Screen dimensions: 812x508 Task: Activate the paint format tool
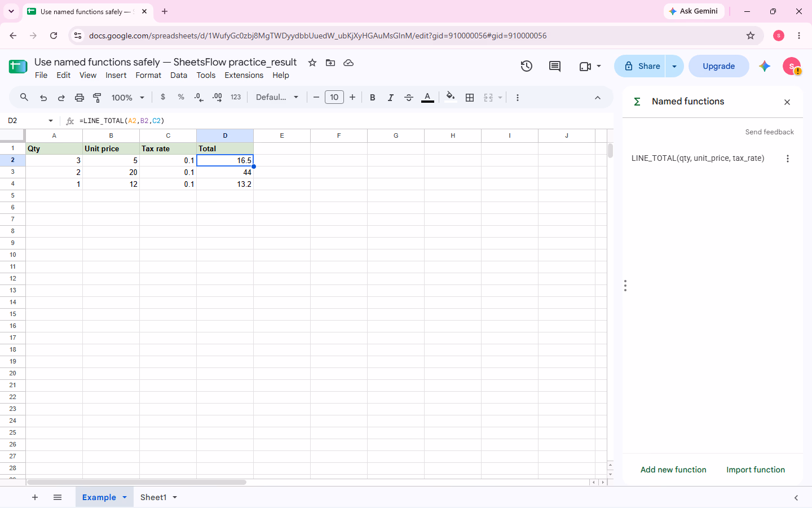point(97,98)
